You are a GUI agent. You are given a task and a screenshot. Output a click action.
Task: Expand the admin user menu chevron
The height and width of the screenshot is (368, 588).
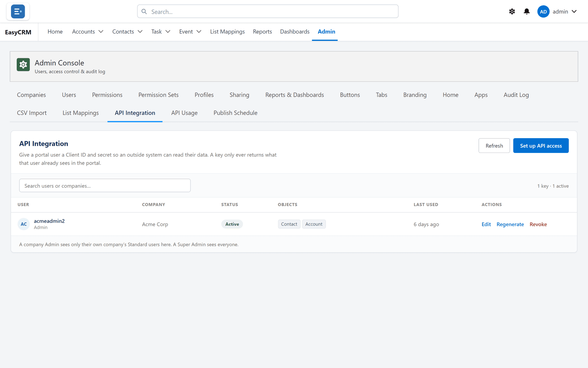tap(574, 11)
